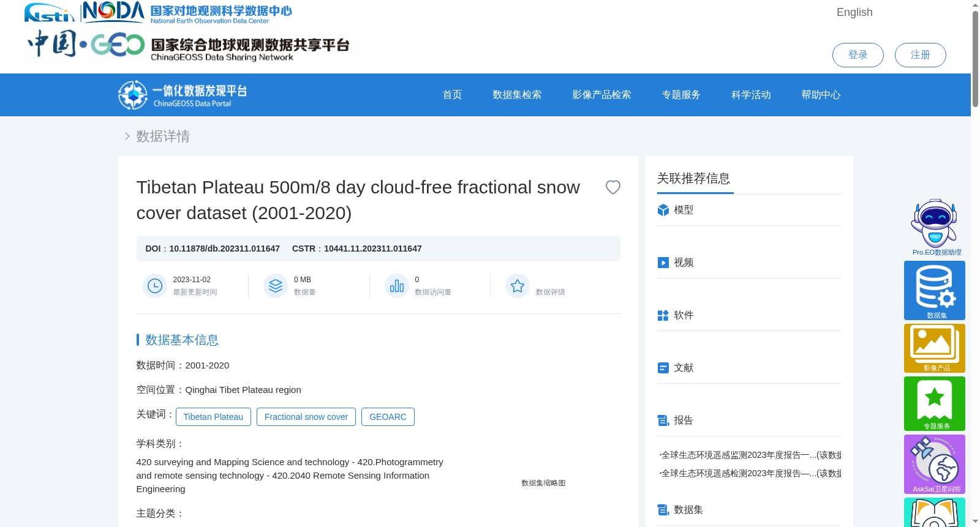The width and height of the screenshot is (980, 527).
Task: Click the 数据详情 breadcrumb text
Action: pos(163,136)
